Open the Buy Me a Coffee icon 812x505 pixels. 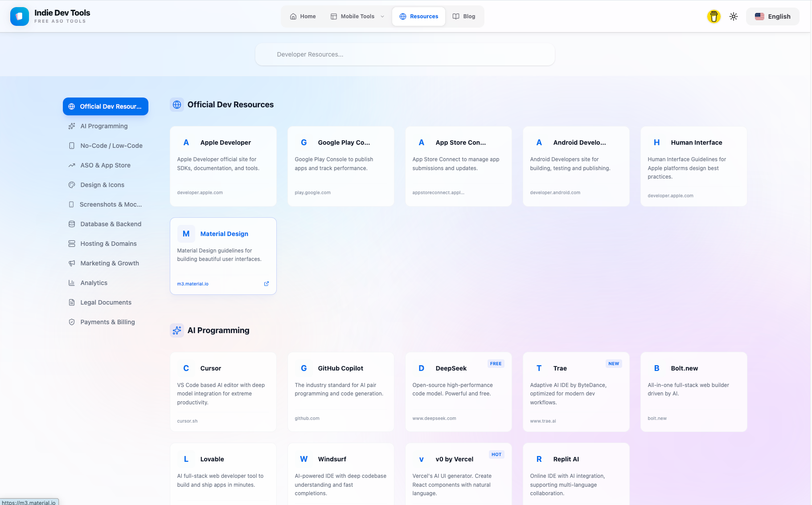[x=714, y=16]
